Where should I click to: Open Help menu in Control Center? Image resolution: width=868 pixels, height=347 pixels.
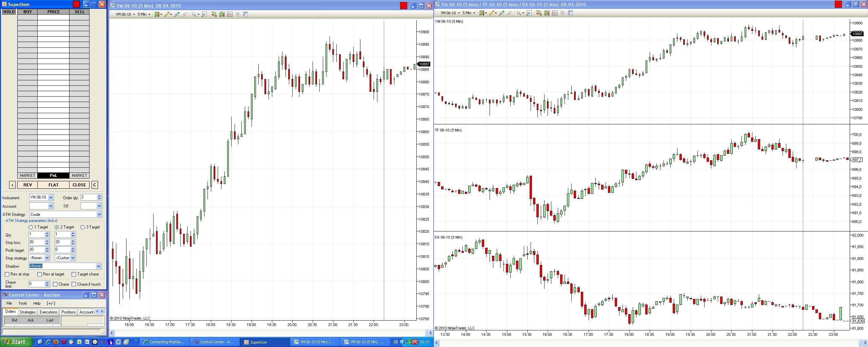tap(37, 303)
